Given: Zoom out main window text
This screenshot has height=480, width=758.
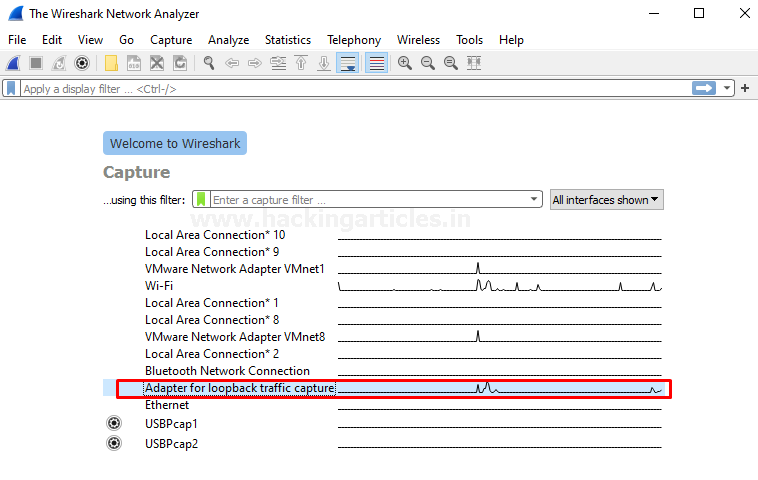Looking at the screenshot, I should point(428,63).
